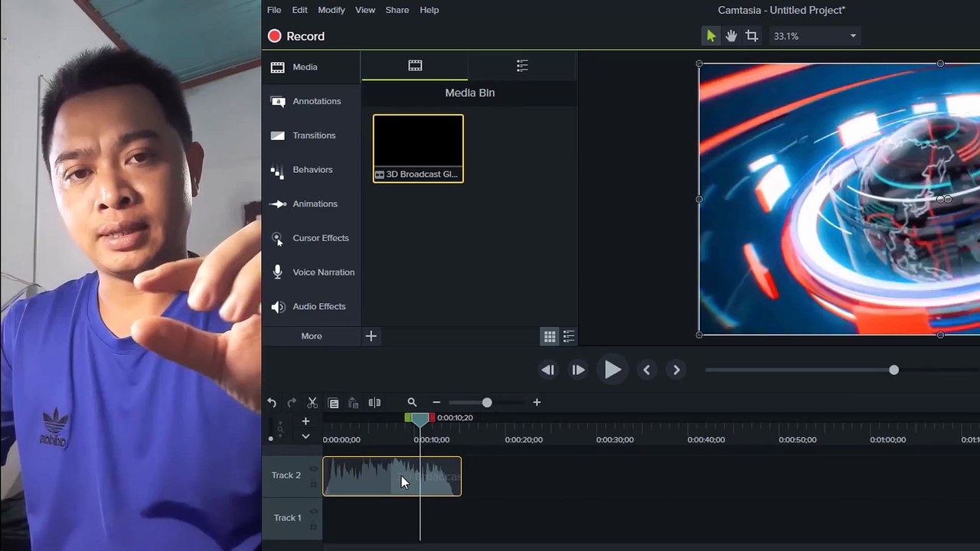Open the Cursor Effects panel
The height and width of the screenshot is (551, 980).
311,238
